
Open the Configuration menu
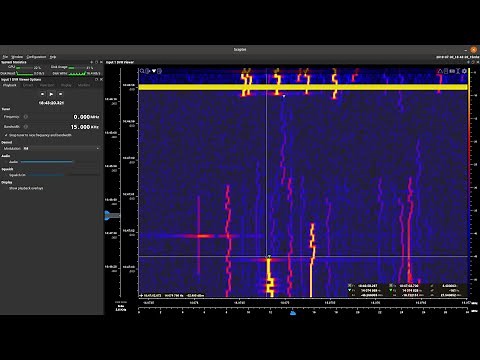pyautogui.click(x=36, y=57)
